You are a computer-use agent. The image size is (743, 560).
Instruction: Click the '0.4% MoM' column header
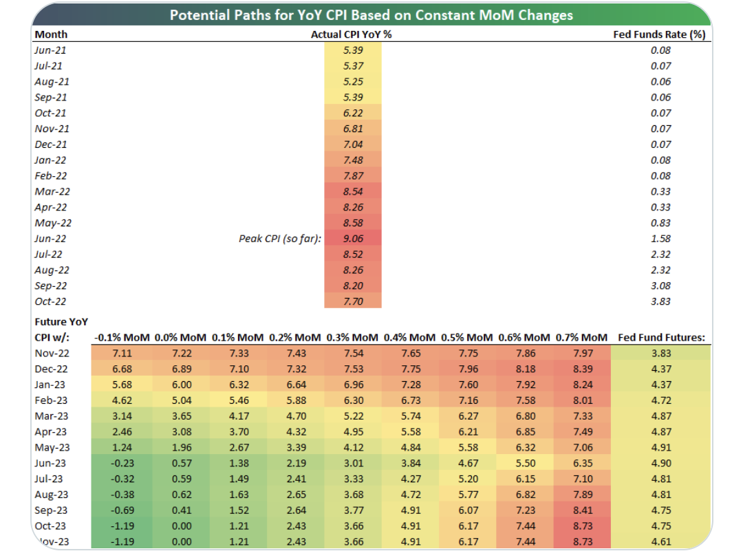[x=409, y=337]
